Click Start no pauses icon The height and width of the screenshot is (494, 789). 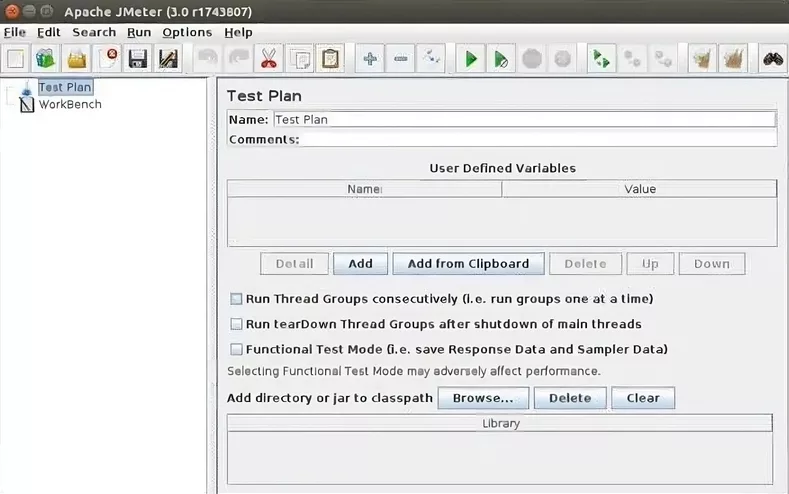coord(501,59)
